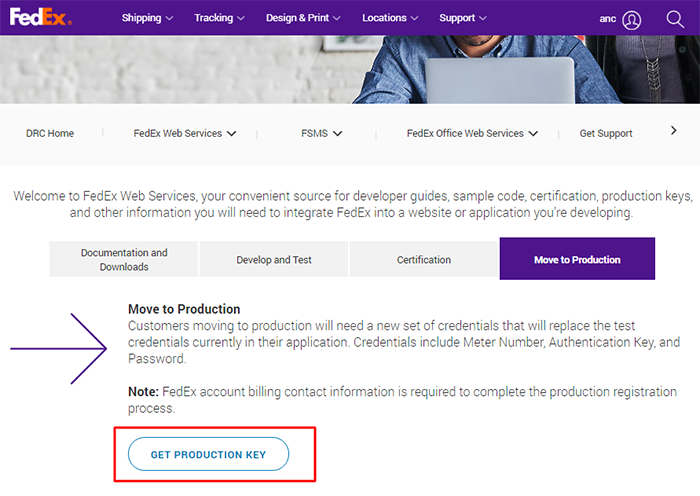Expand the Support menu
Screen dimensions: 700x496
463,18
